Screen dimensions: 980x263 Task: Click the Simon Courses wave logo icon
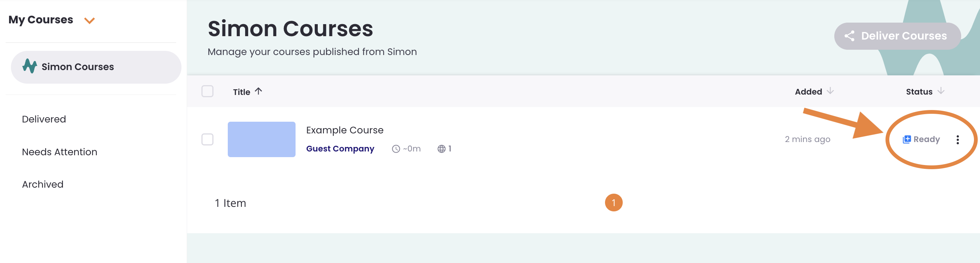(x=29, y=66)
